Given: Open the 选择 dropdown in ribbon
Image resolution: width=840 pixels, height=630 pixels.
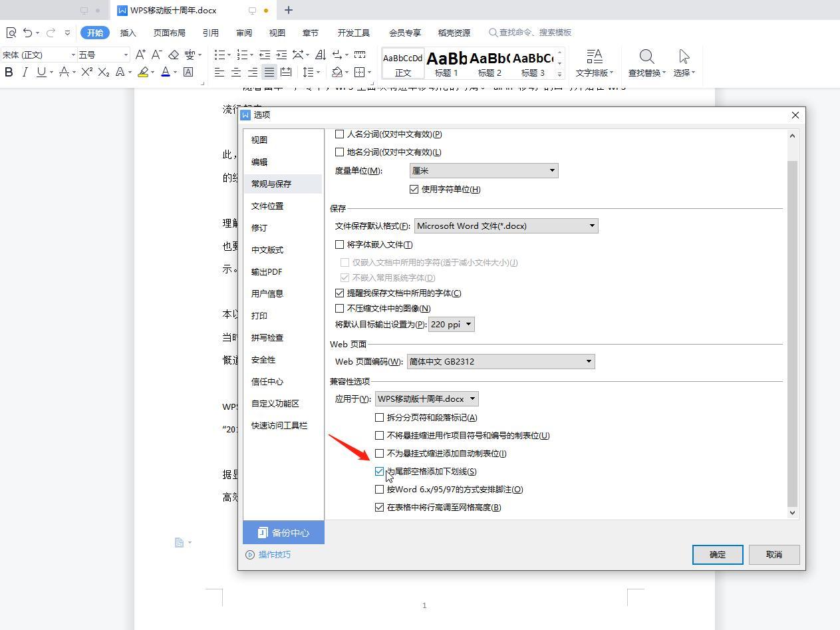Looking at the screenshot, I should 684,73.
